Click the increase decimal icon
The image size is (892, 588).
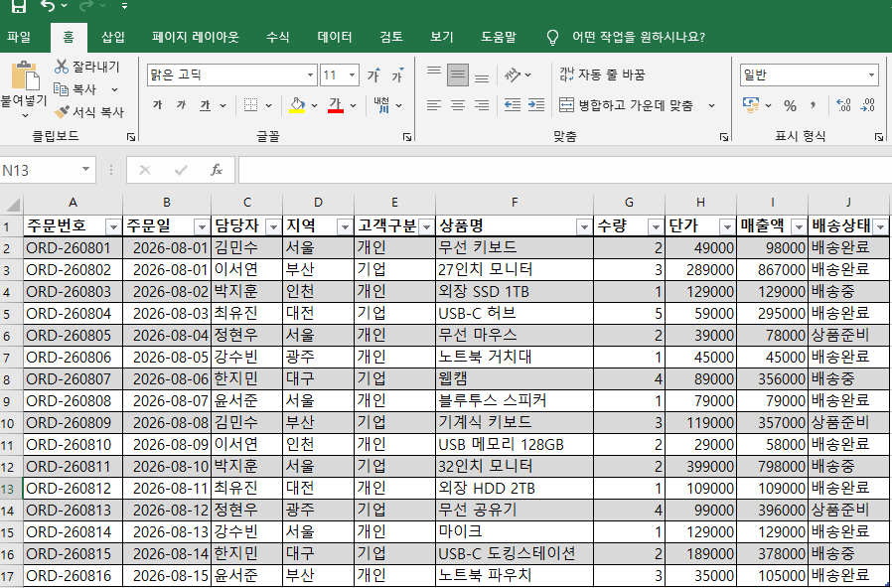coord(843,105)
